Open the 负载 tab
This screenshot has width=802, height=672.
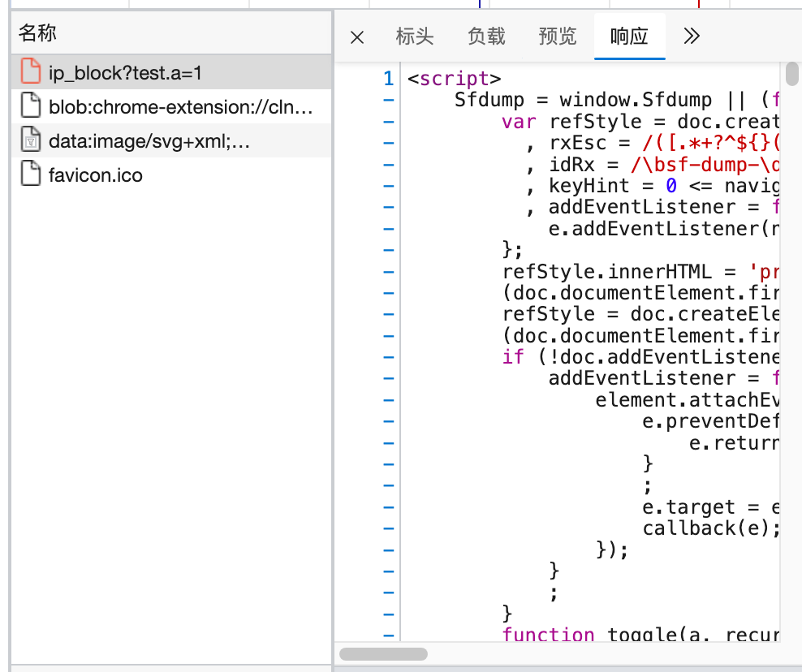click(x=486, y=37)
